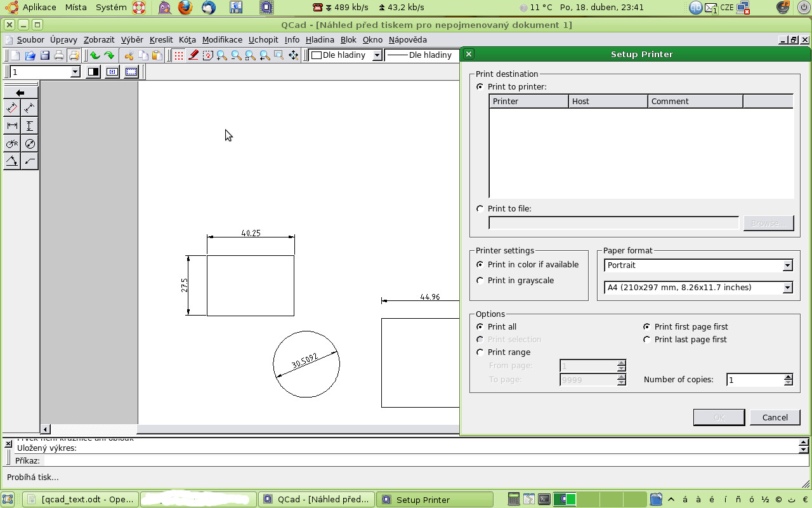Screen dimensions: 812x508
Task: Click the Number of copies field
Action: coord(755,380)
